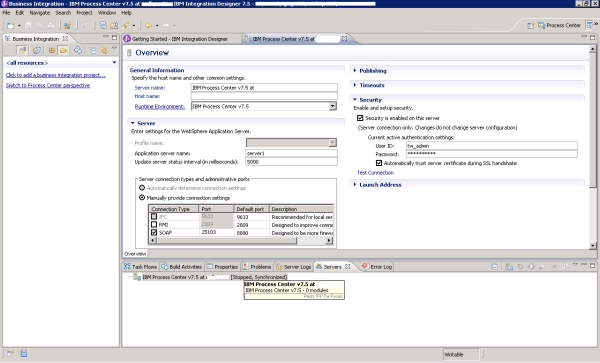Viewport: 600px width, 363px height.
Task: Click the Open Perspective icon
Action: 530,26
